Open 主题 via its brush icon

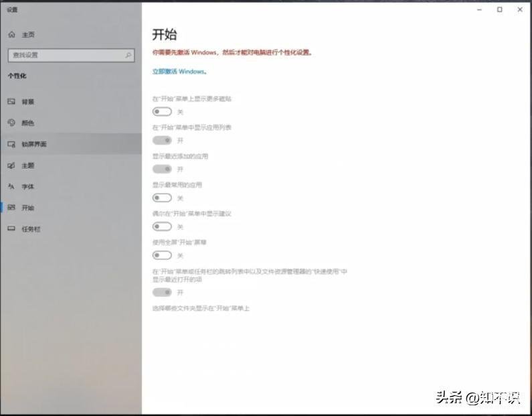[11, 165]
